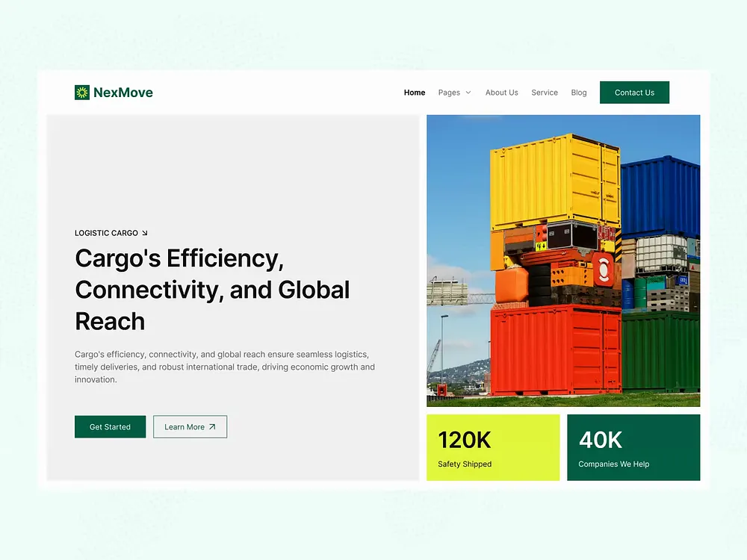Viewport: 747px width, 560px height.
Task: Click the hero description paragraph
Action: pyautogui.click(x=224, y=367)
